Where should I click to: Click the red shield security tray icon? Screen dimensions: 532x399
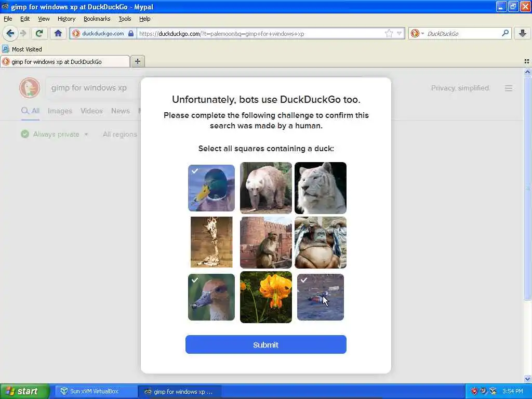474,391
